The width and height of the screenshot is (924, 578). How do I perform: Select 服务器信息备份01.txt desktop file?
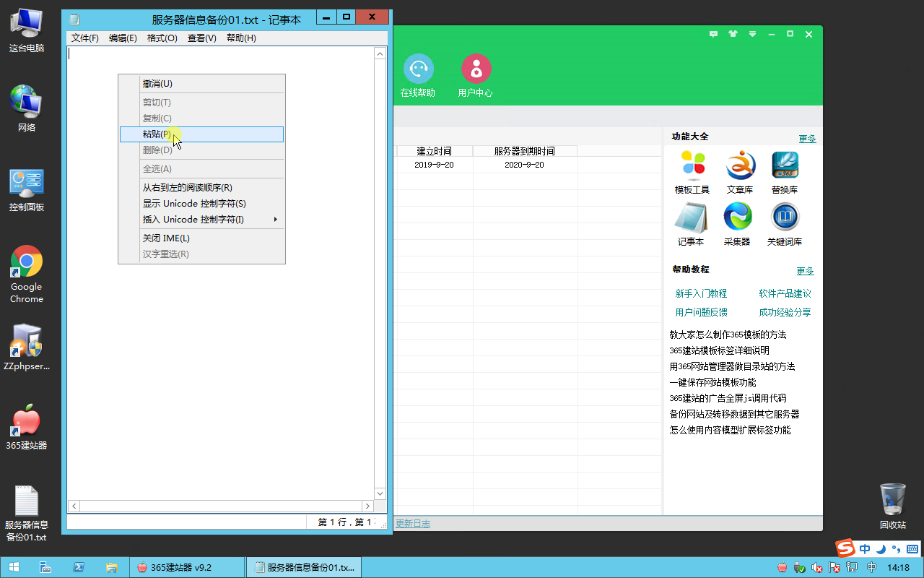(x=27, y=514)
